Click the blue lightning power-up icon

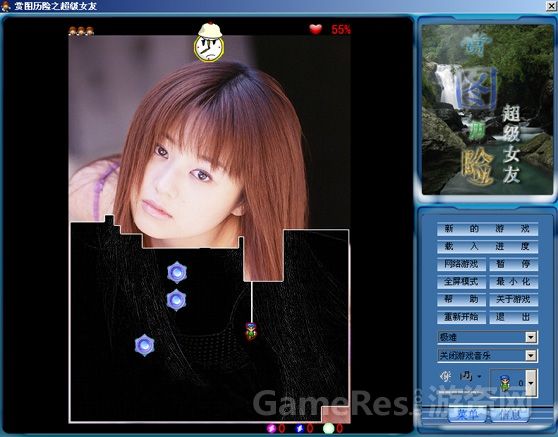300,428
